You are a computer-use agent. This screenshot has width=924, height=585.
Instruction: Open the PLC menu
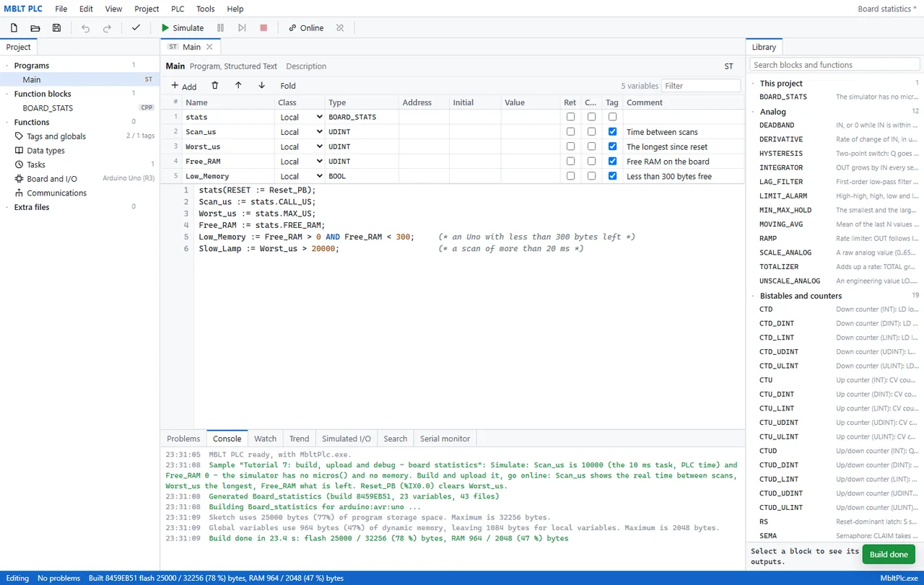coord(178,9)
